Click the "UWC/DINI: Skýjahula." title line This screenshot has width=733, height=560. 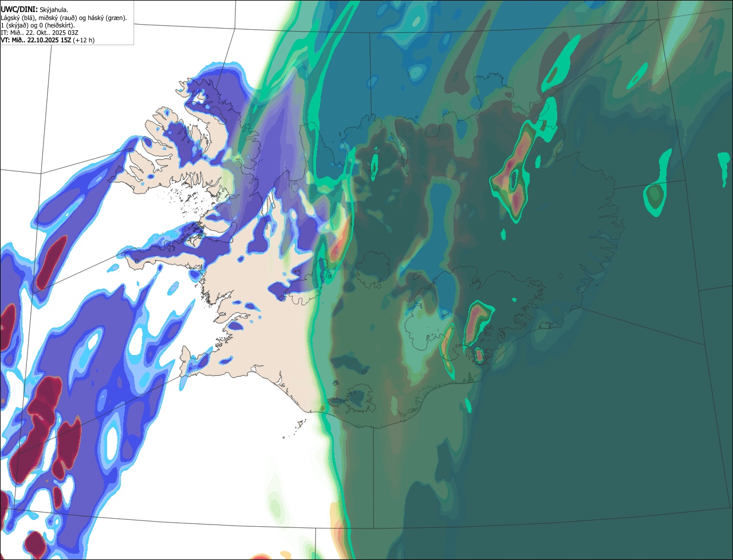34,10
